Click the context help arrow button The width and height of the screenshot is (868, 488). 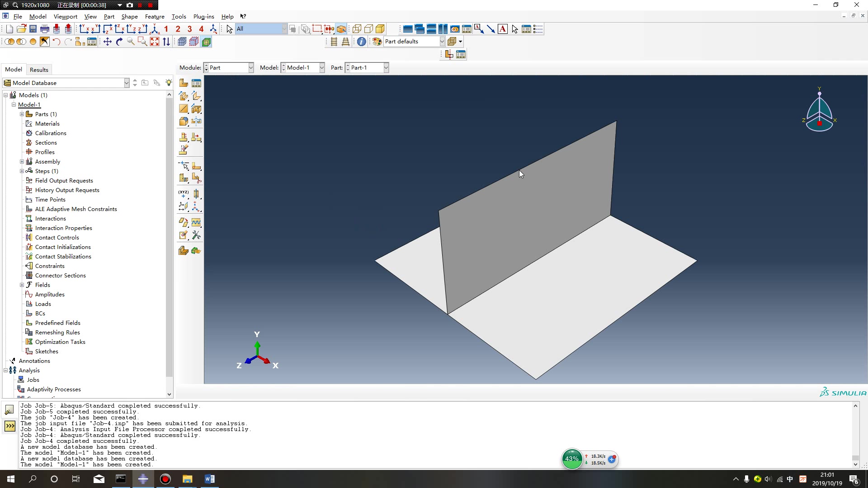coord(243,16)
